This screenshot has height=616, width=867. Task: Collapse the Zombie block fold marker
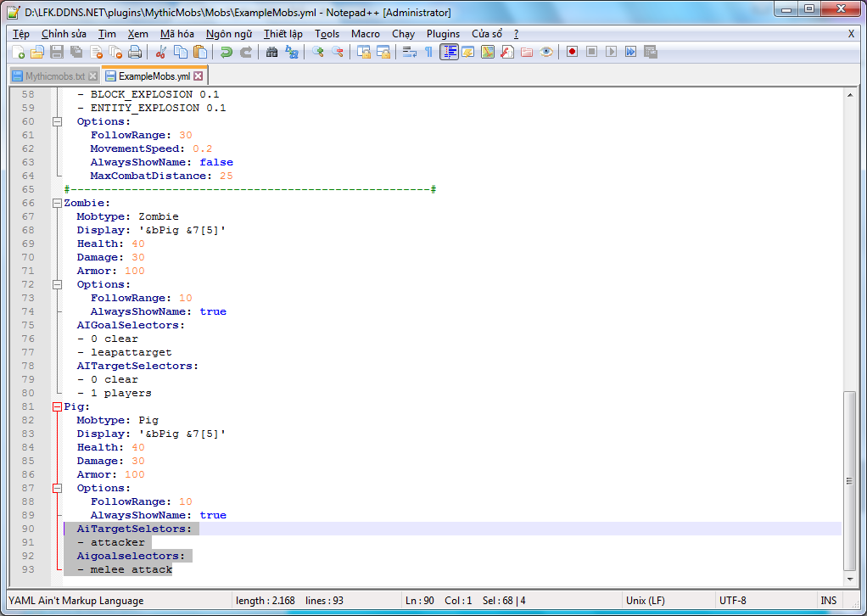[58, 203]
